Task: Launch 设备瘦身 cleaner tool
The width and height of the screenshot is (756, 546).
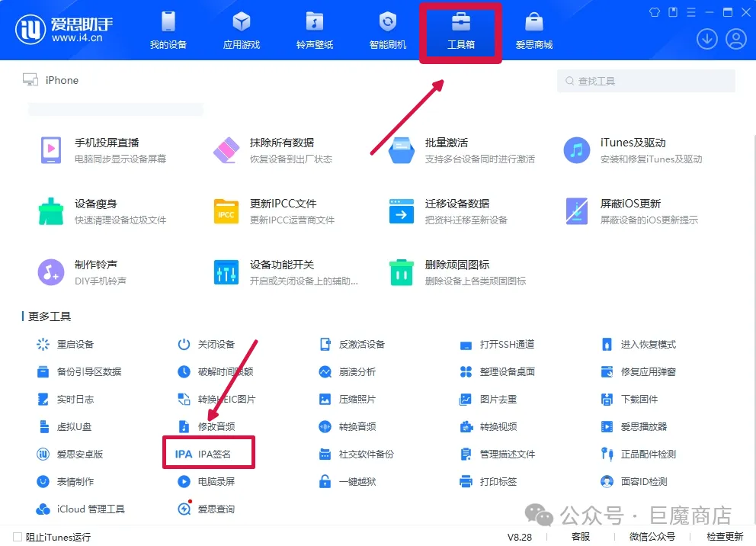Action: click(102, 211)
